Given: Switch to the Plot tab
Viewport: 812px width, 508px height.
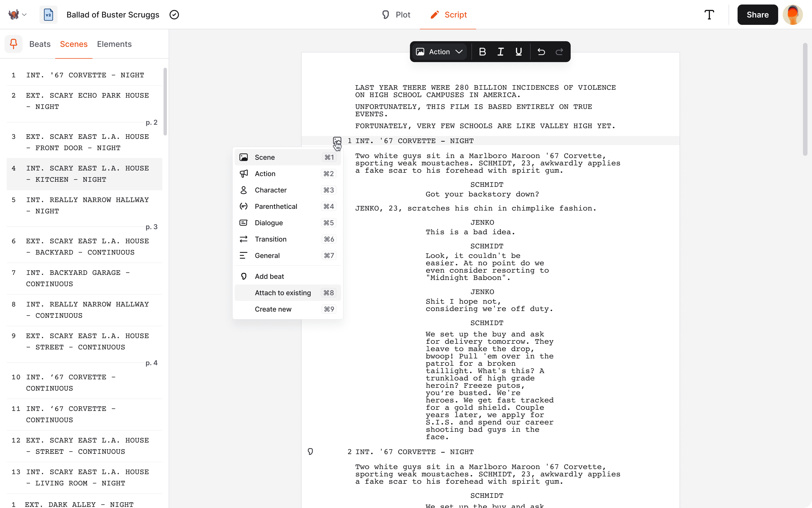Looking at the screenshot, I should [396, 15].
